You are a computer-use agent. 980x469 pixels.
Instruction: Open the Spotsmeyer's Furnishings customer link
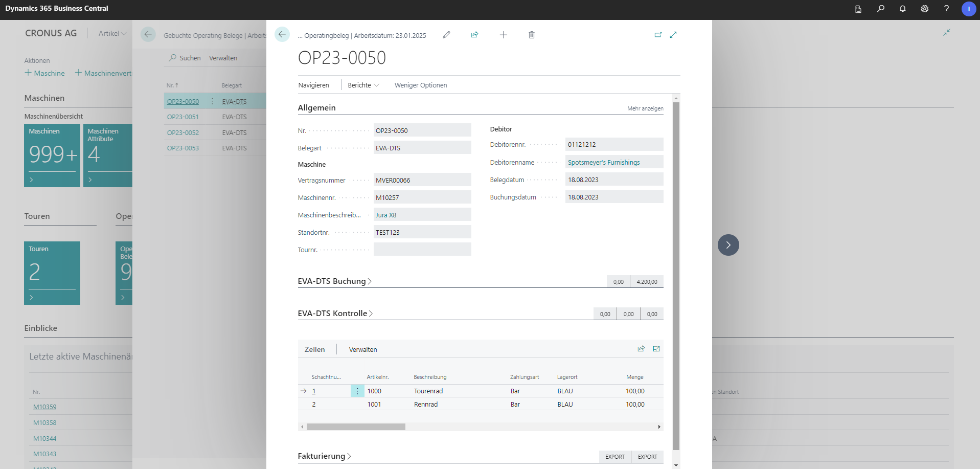click(603, 163)
